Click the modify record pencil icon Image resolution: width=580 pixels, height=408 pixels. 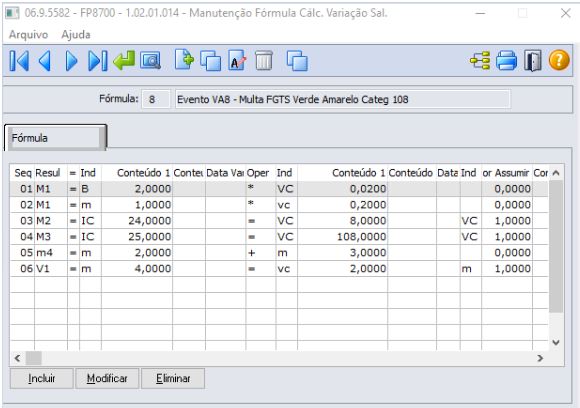click(x=237, y=60)
